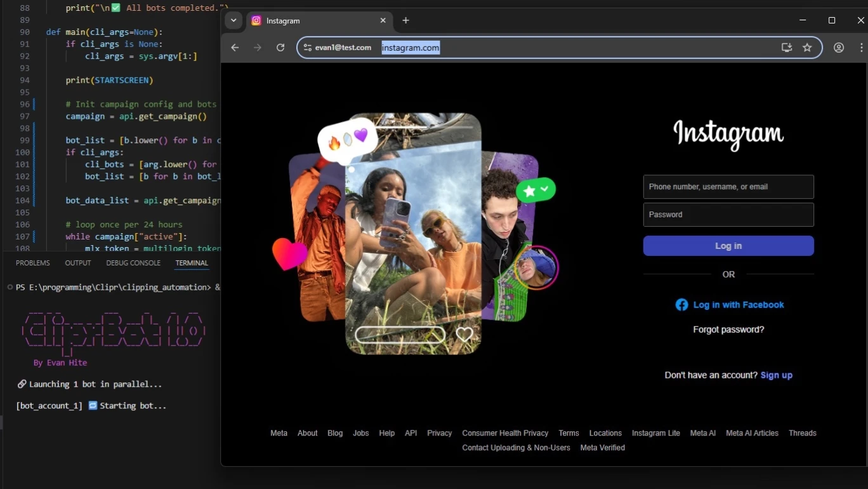Click the Sign up link
Image resolution: width=868 pixels, height=489 pixels.
pyautogui.click(x=777, y=375)
